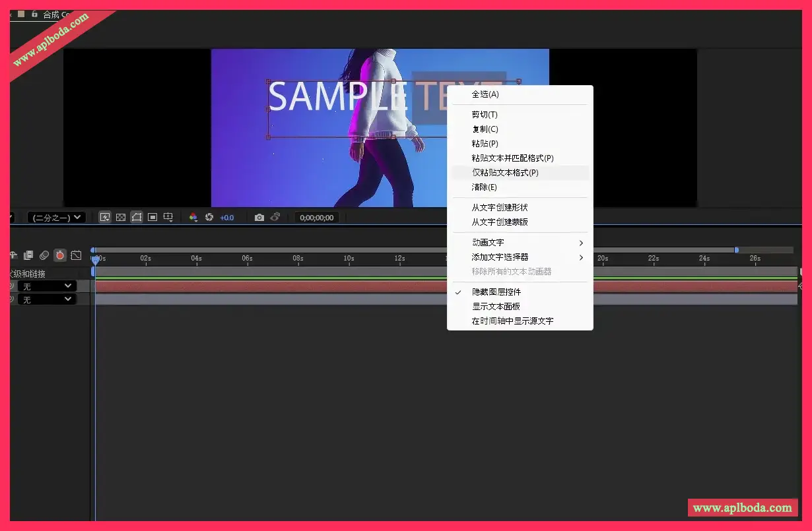Viewport: 812px width, 531px height.
Task: Click the show channel color icon
Action: [193, 217]
